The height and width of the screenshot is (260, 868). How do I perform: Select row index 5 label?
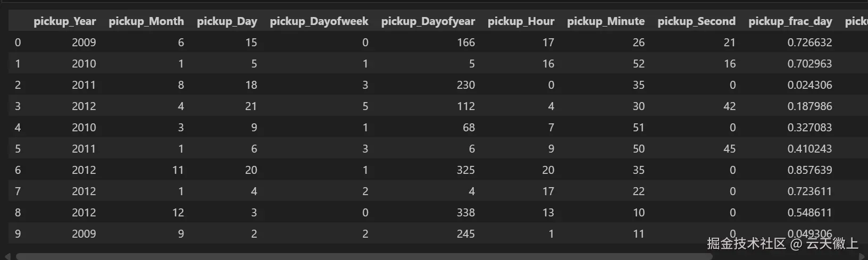[18, 149]
